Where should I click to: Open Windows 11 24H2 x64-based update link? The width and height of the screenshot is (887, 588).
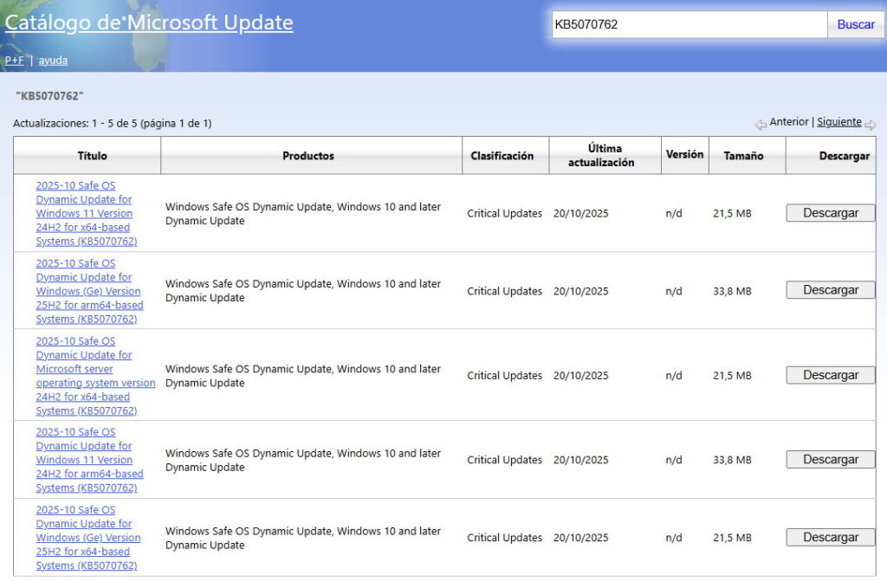click(86, 213)
